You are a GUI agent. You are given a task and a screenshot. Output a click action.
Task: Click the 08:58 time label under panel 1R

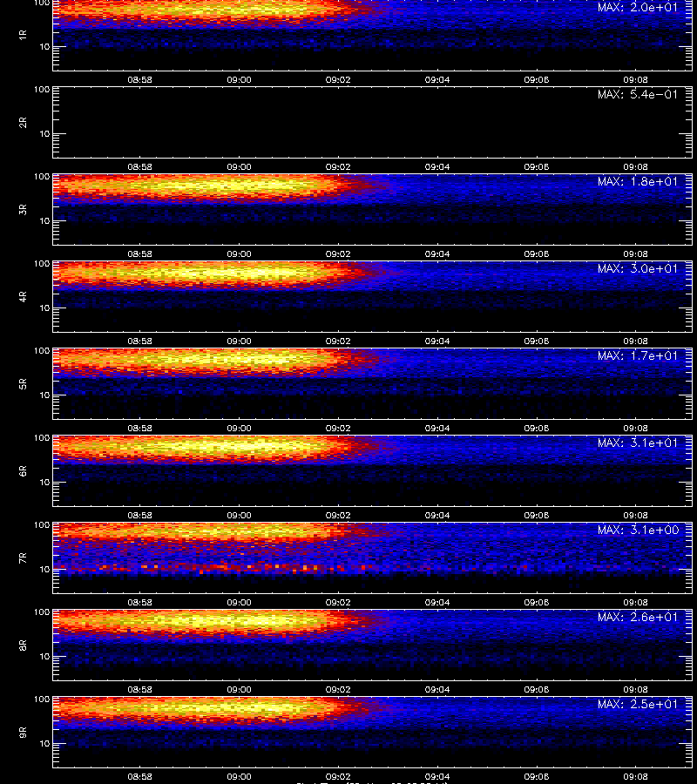(x=140, y=79)
